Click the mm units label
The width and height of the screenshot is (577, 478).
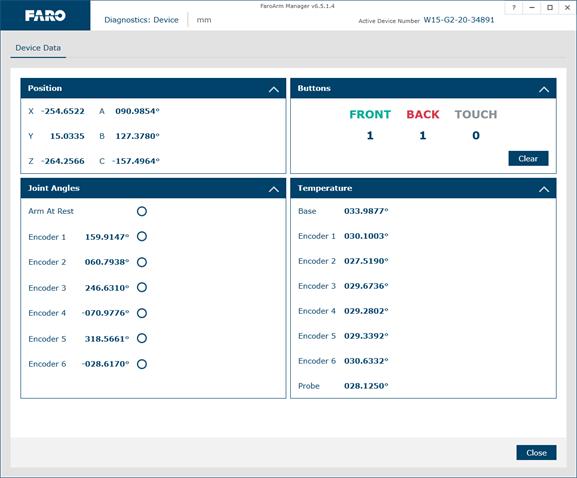click(204, 20)
